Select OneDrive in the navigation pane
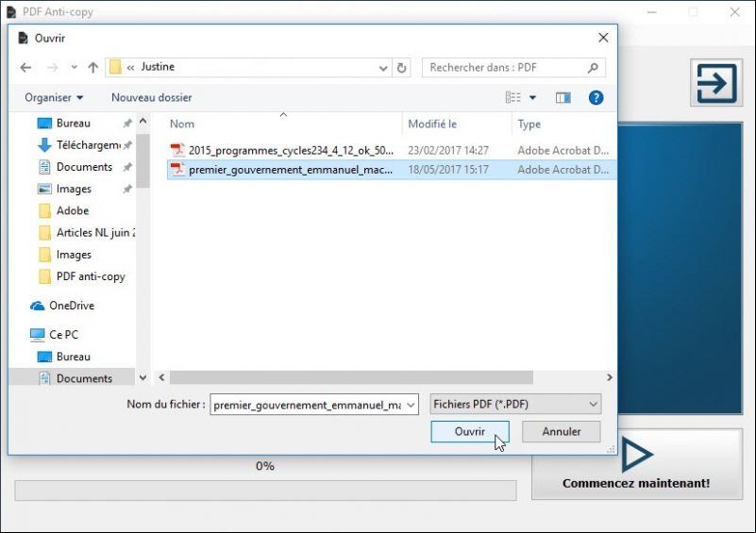 (x=61, y=306)
